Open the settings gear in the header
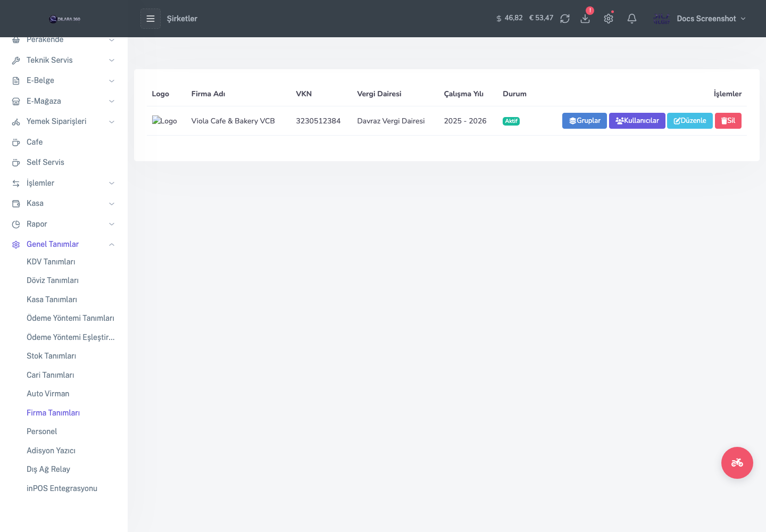Viewport: 766px width, 532px height. (x=609, y=19)
